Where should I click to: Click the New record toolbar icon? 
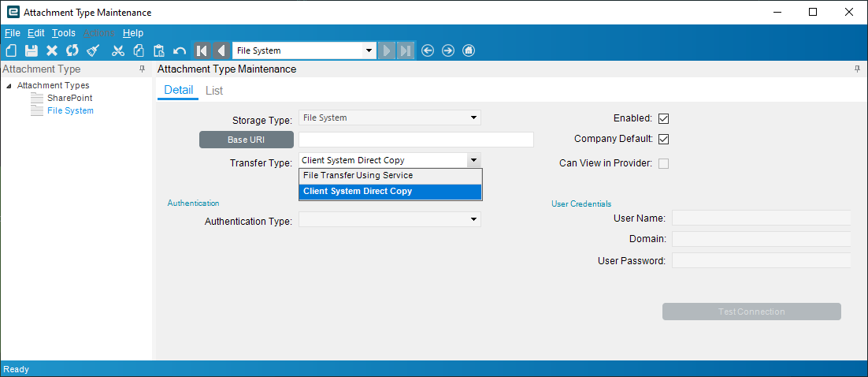pyautogui.click(x=11, y=50)
